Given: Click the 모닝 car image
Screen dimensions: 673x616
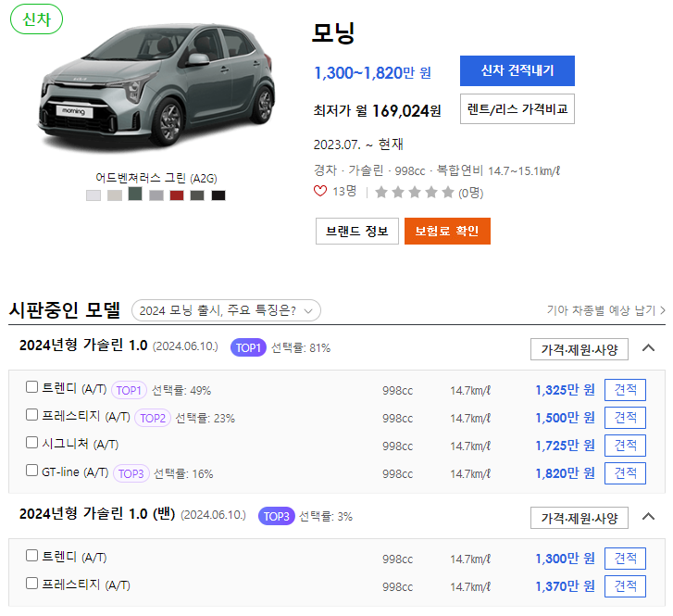Looking at the screenshot, I should pos(156,86).
